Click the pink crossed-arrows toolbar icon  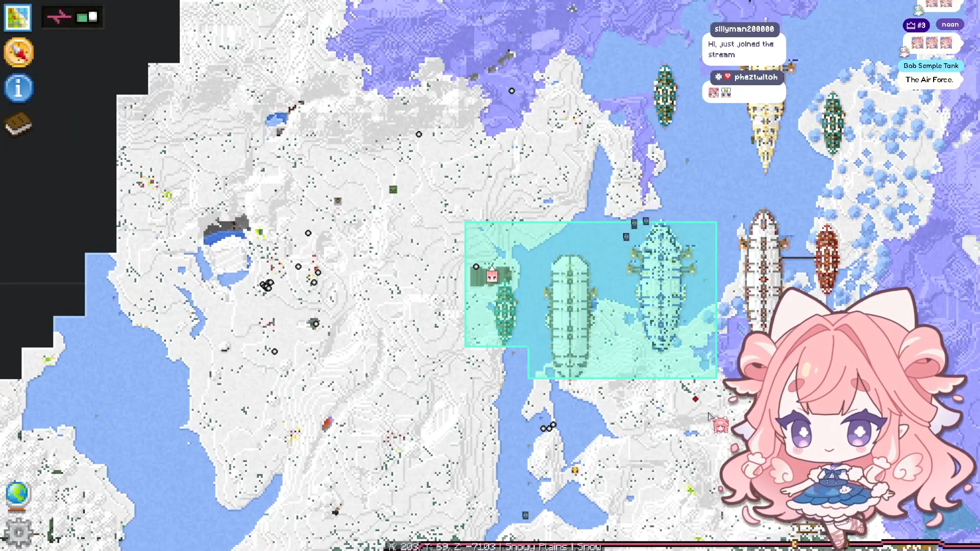click(59, 17)
